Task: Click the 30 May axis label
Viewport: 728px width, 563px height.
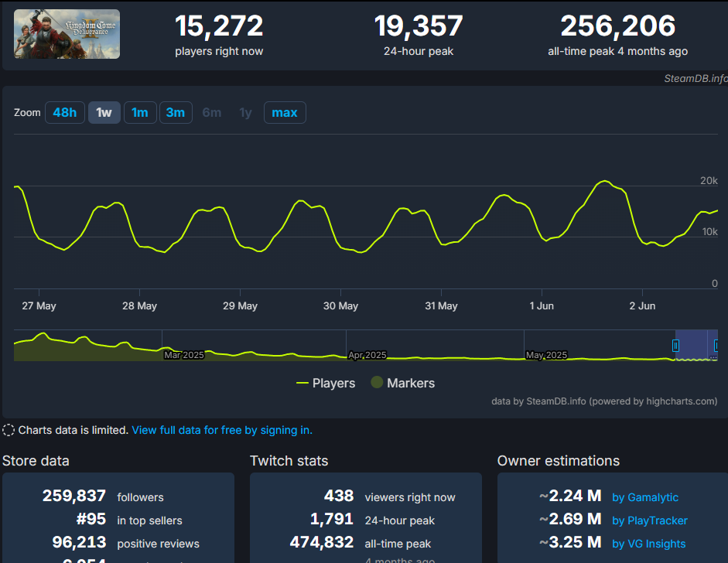Action: tap(340, 306)
